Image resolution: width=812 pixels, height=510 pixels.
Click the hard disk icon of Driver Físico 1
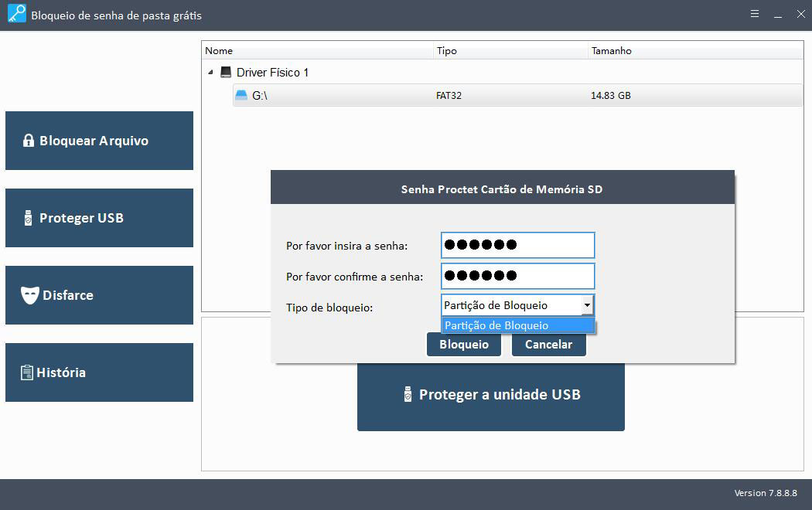pos(226,73)
